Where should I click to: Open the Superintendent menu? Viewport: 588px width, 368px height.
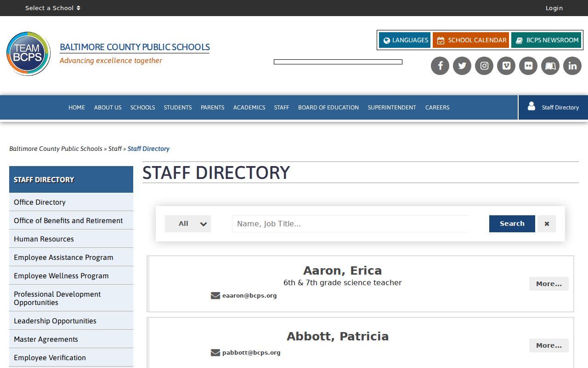(x=392, y=107)
